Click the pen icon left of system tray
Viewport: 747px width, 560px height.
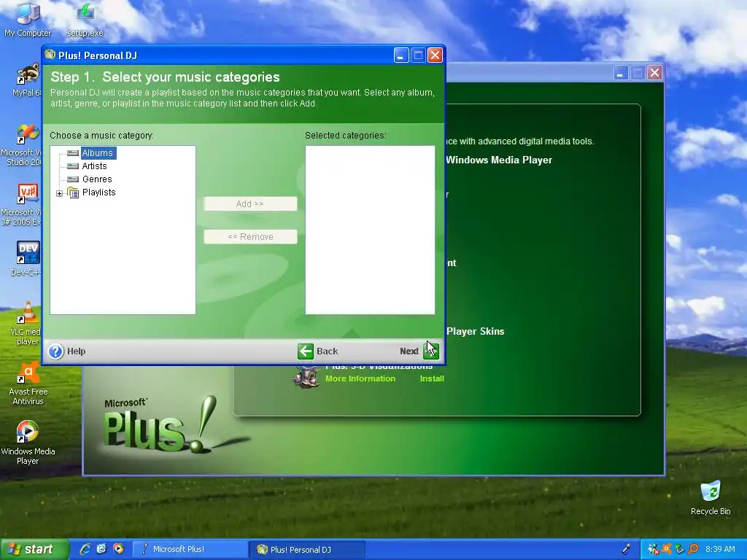click(627, 549)
